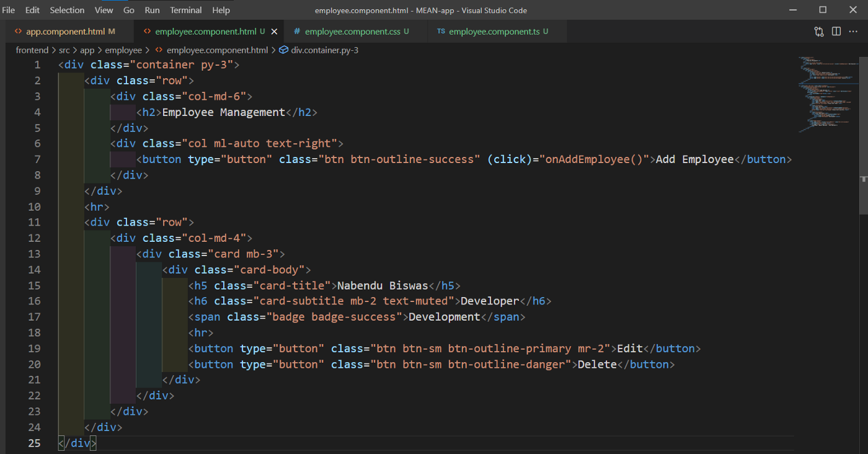Split the editor to the right
The height and width of the screenshot is (454, 868).
click(x=836, y=32)
